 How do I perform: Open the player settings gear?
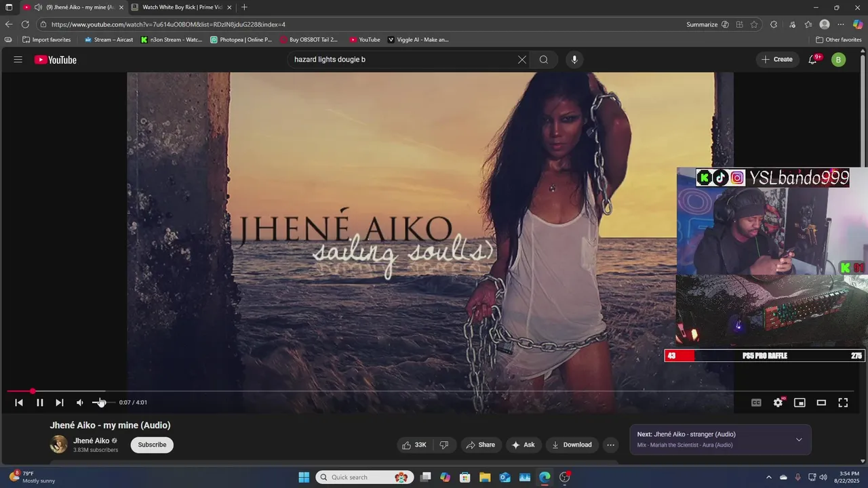pos(778,403)
